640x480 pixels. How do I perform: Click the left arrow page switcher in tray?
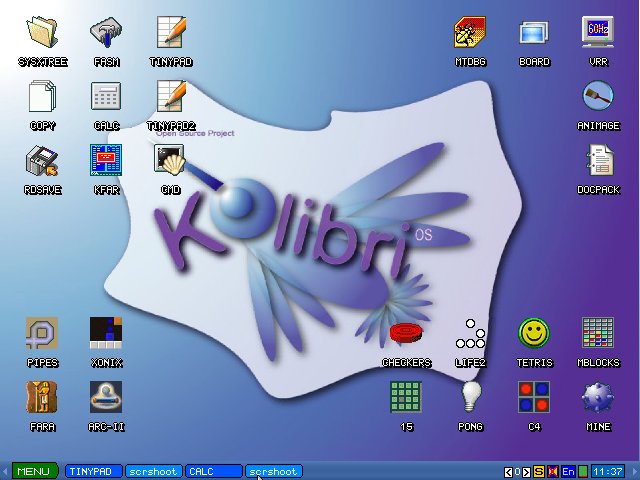click(x=507, y=471)
